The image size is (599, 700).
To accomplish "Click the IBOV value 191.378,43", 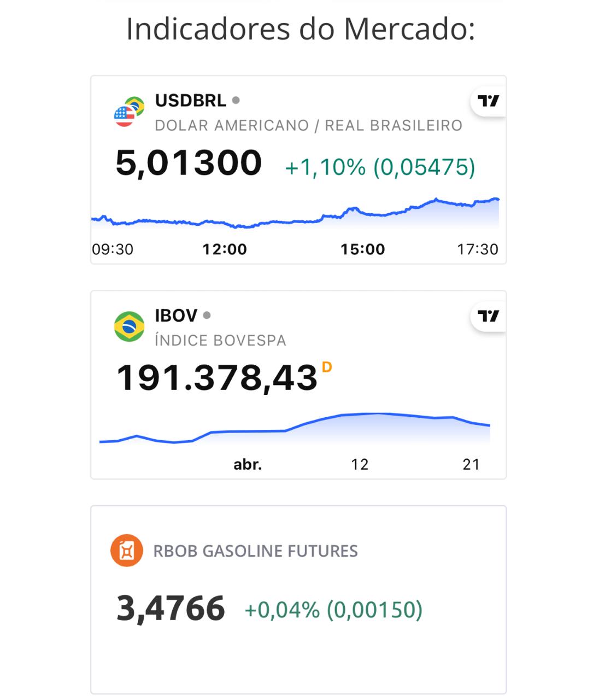I will [x=217, y=377].
